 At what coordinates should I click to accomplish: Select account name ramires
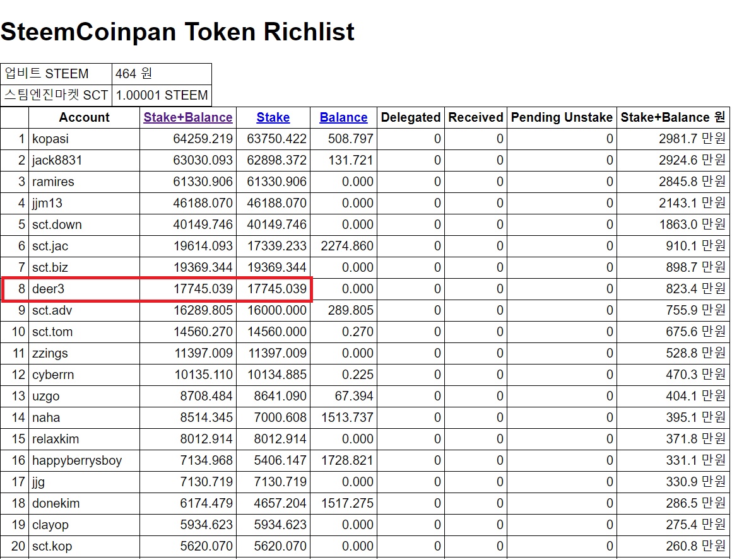coord(53,182)
